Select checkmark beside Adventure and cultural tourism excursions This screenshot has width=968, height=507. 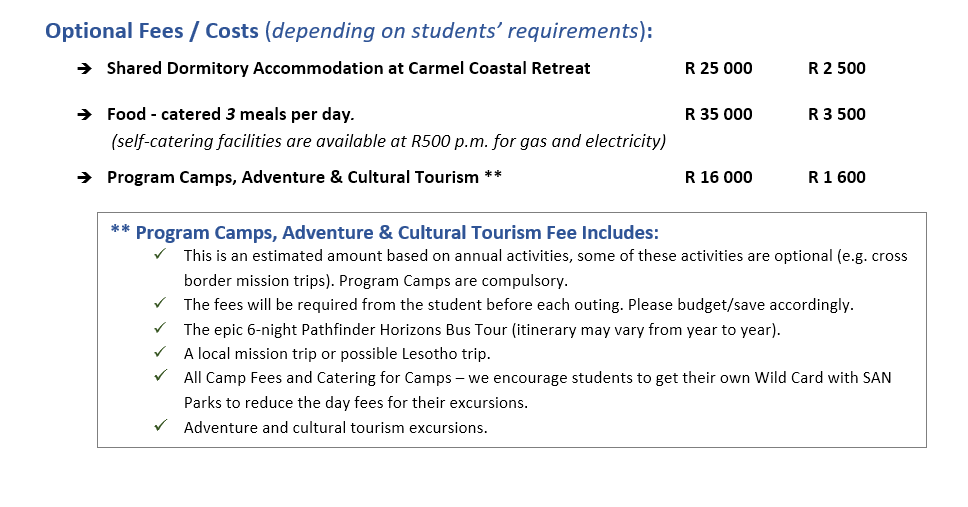[x=160, y=426]
